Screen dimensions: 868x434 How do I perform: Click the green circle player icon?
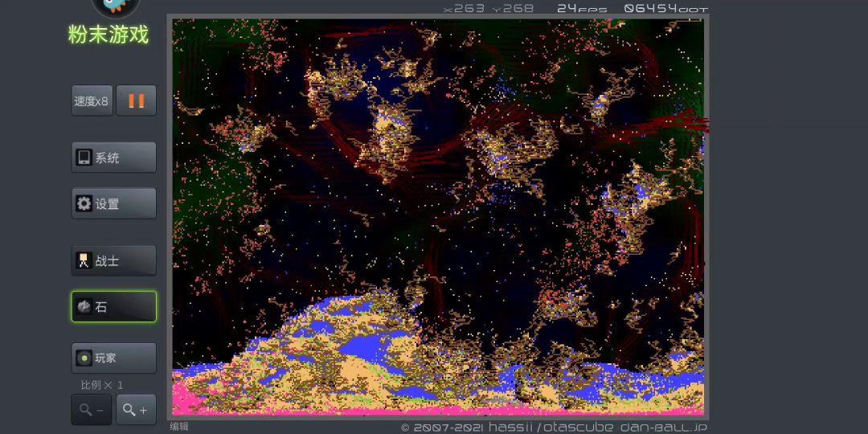[x=84, y=358]
